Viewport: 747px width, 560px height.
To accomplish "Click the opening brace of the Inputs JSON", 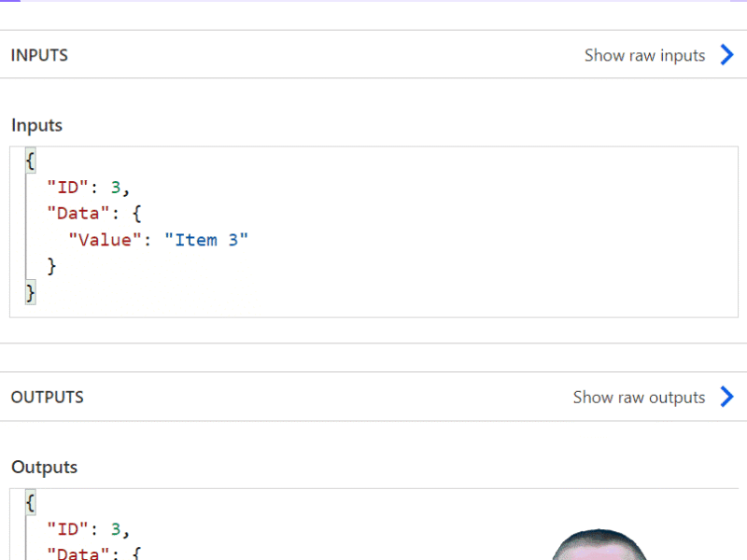I will (31, 161).
